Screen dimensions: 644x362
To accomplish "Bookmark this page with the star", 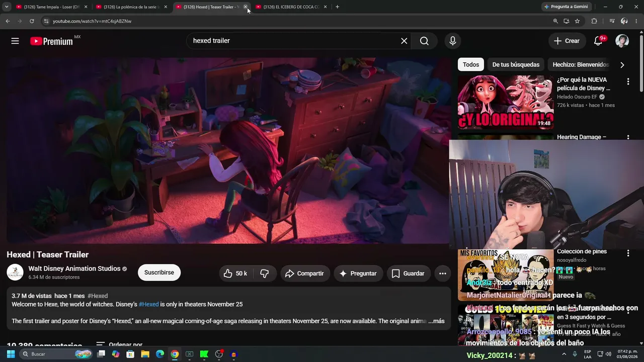I will point(577,21).
